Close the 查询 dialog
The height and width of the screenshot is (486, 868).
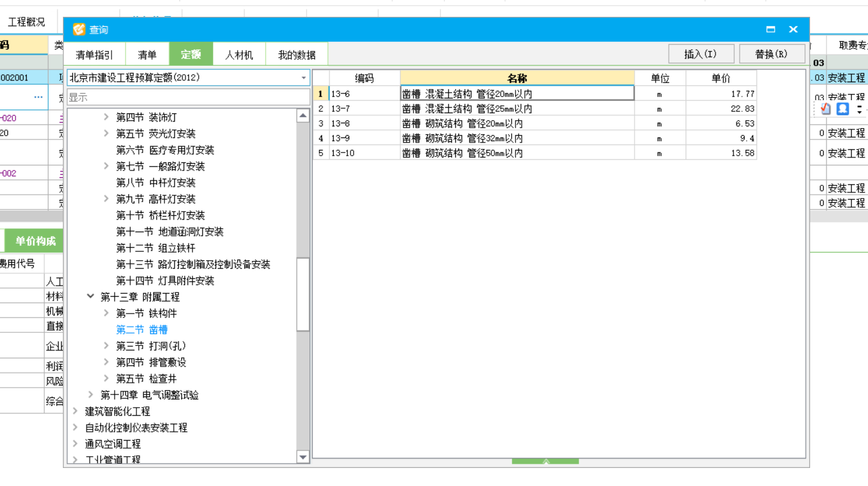793,29
